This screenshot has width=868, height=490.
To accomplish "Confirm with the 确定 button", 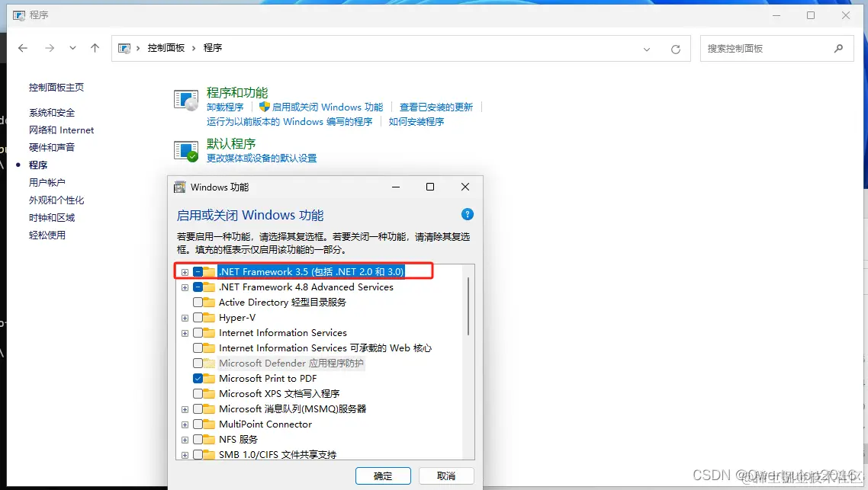I will (x=383, y=475).
